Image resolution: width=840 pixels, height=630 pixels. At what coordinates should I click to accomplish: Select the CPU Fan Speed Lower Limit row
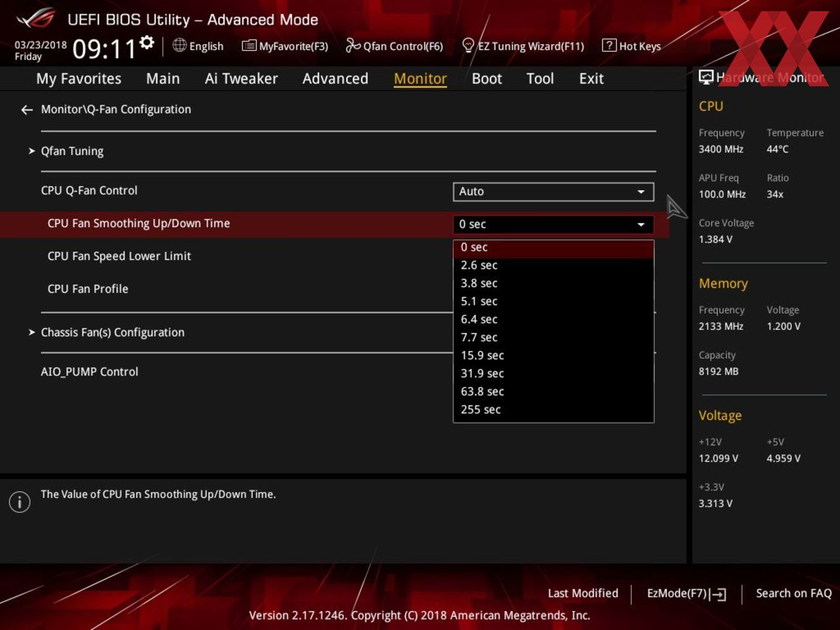click(x=119, y=256)
